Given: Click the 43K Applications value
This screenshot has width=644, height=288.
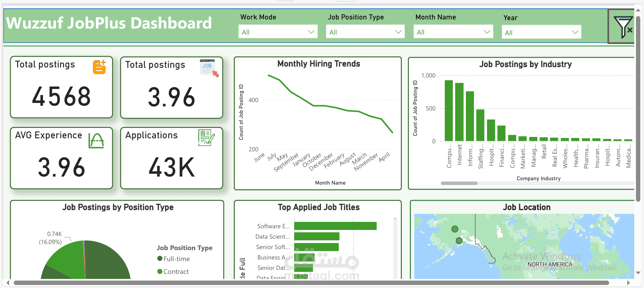Looking at the screenshot, I should pyautogui.click(x=172, y=167).
